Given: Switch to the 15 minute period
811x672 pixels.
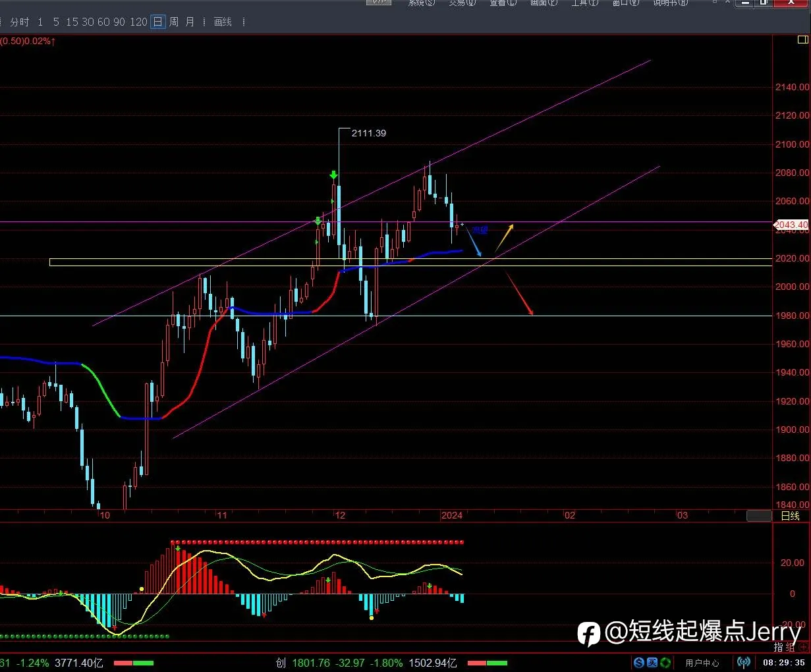Looking at the screenshot, I should tap(72, 22).
